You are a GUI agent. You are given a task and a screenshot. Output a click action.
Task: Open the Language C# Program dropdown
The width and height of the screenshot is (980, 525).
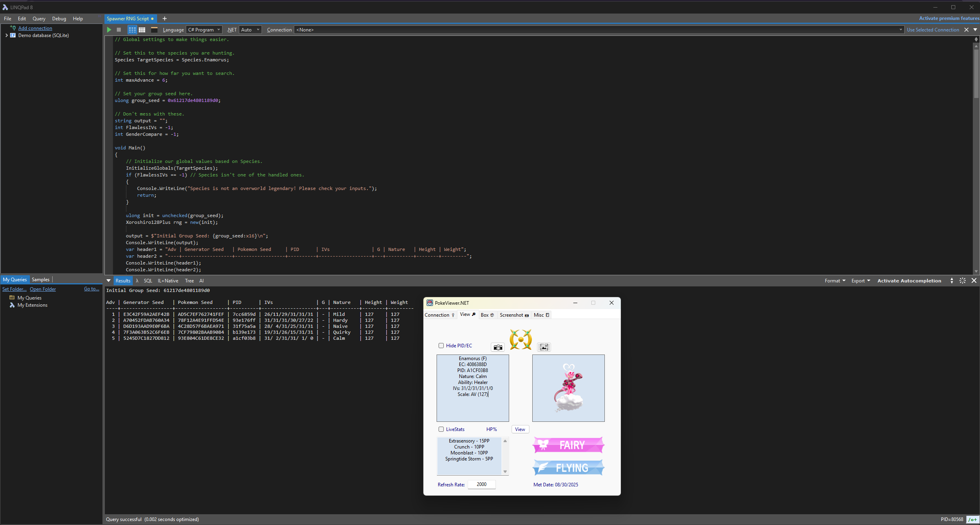[x=204, y=30]
